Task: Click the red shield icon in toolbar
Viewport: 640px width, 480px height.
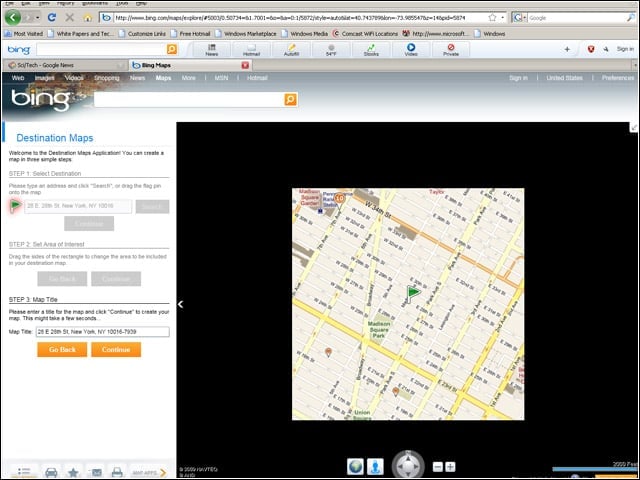Action: 591,49
